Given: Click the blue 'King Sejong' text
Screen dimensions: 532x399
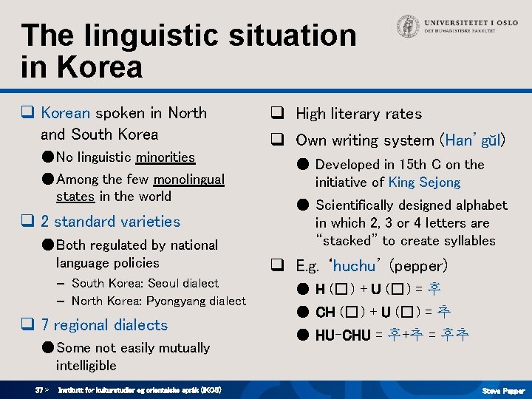Looking at the screenshot, I should click(424, 183).
